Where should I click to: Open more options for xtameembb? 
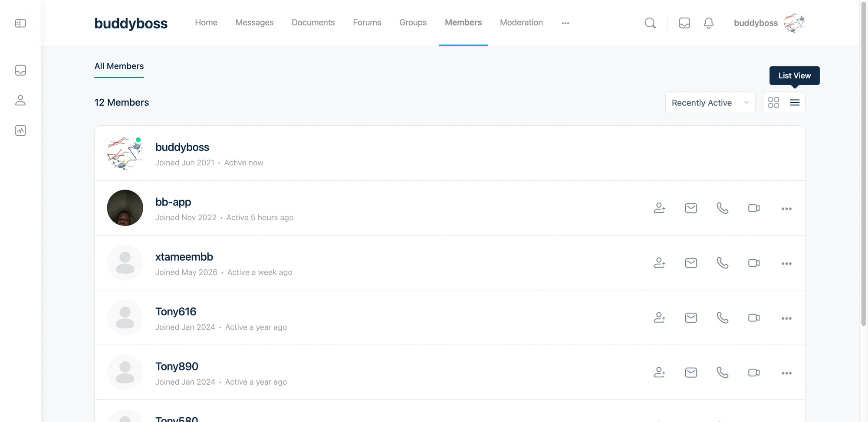pyautogui.click(x=786, y=263)
